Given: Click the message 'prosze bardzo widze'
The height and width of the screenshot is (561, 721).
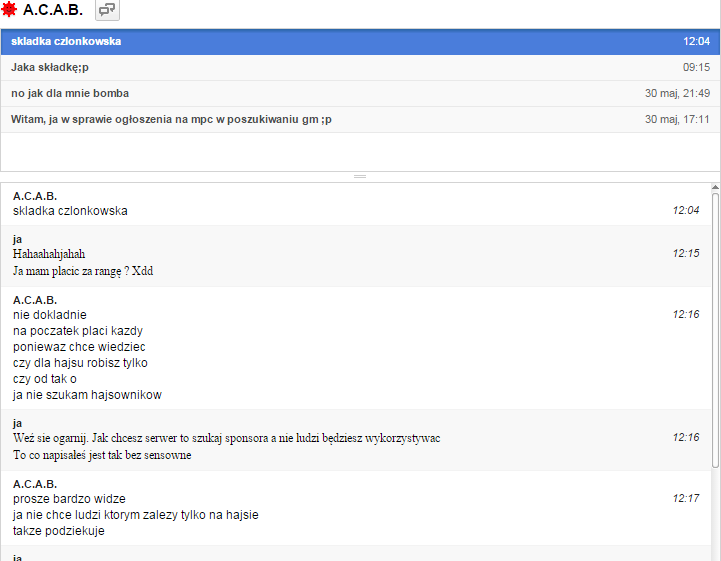Looking at the screenshot, I should coord(69,499).
